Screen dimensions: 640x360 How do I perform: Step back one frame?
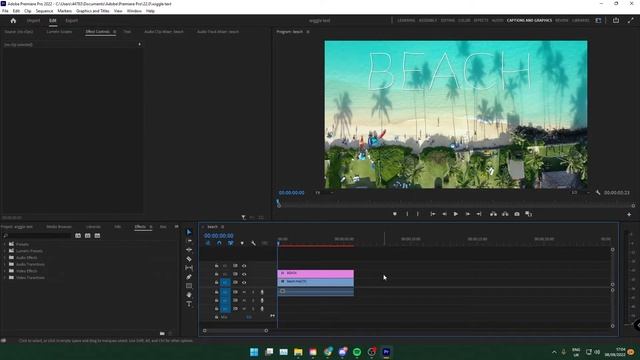click(444, 214)
